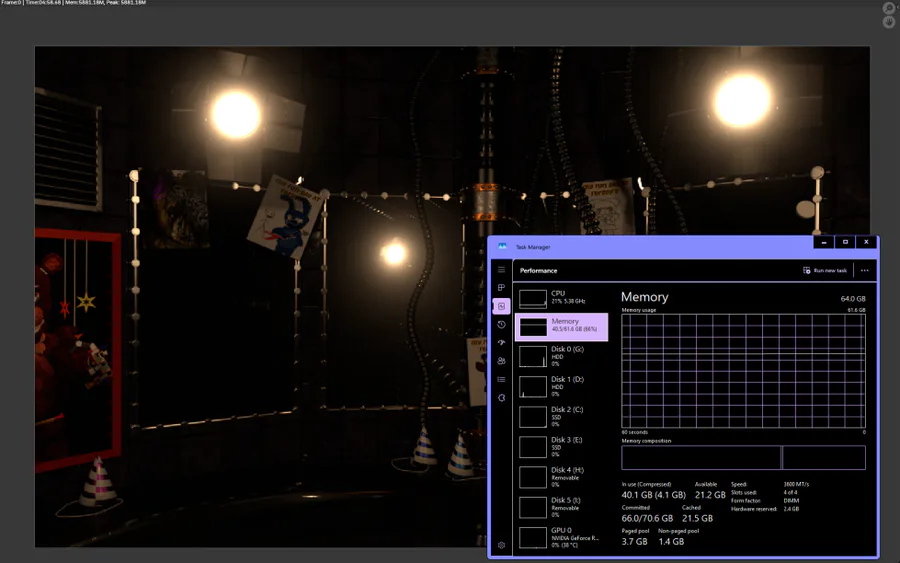Open the Users page icon
Image resolution: width=900 pixels, height=563 pixels.
501,361
